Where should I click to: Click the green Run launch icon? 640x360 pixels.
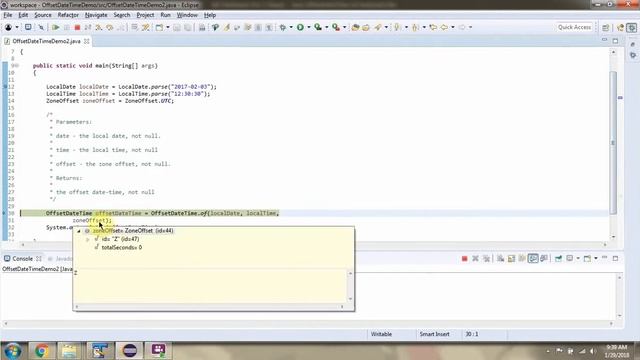[300, 27]
